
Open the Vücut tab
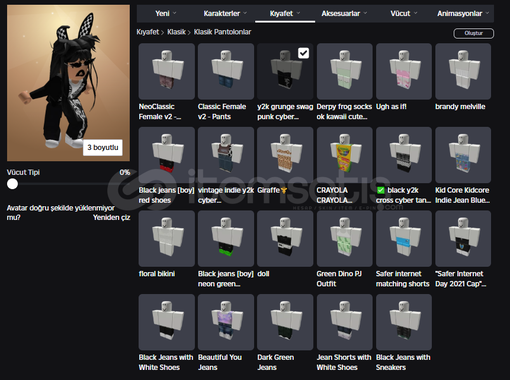[x=404, y=13]
